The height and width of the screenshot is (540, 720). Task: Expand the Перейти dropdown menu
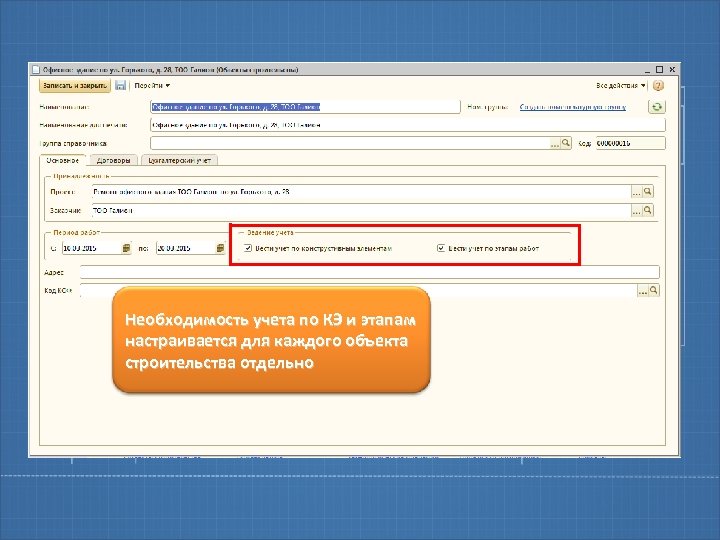click(x=152, y=85)
